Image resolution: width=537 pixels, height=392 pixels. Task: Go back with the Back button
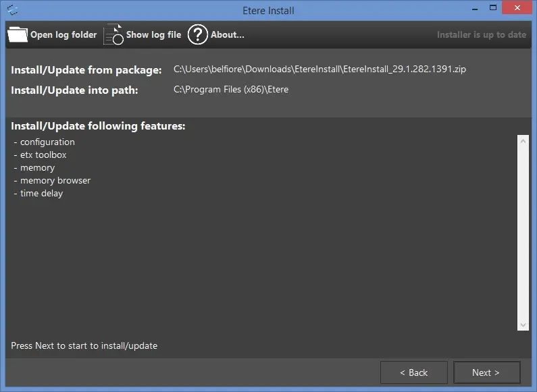coord(413,372)
